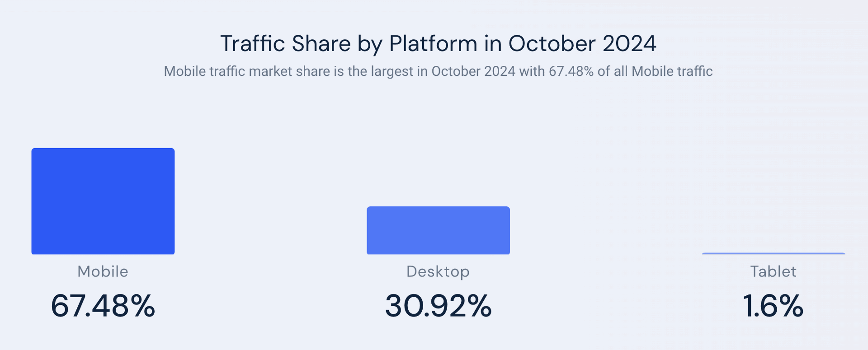This screenshot has height=350, width=868.
Task: Click 67.48% inside the subtitle sentence
Action: (571, 71)
